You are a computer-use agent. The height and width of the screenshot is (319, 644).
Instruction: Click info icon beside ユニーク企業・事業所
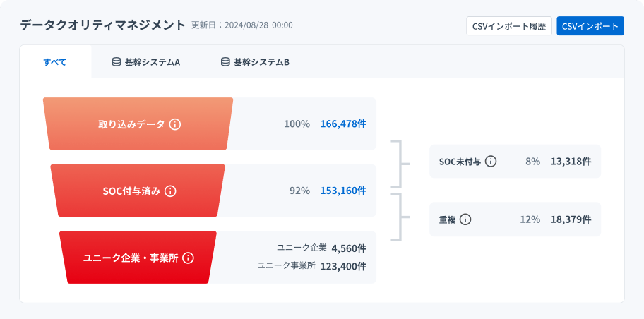188,258
